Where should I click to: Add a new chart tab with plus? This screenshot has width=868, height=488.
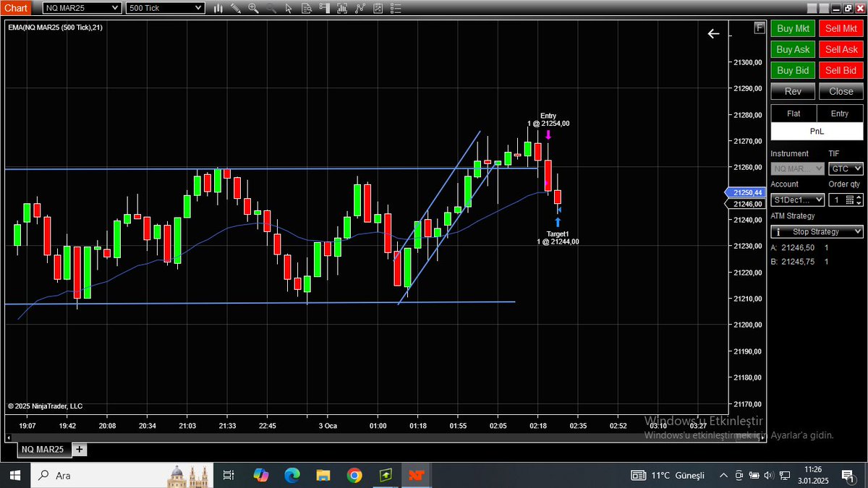pyautogui.click(x=79, y=449)
